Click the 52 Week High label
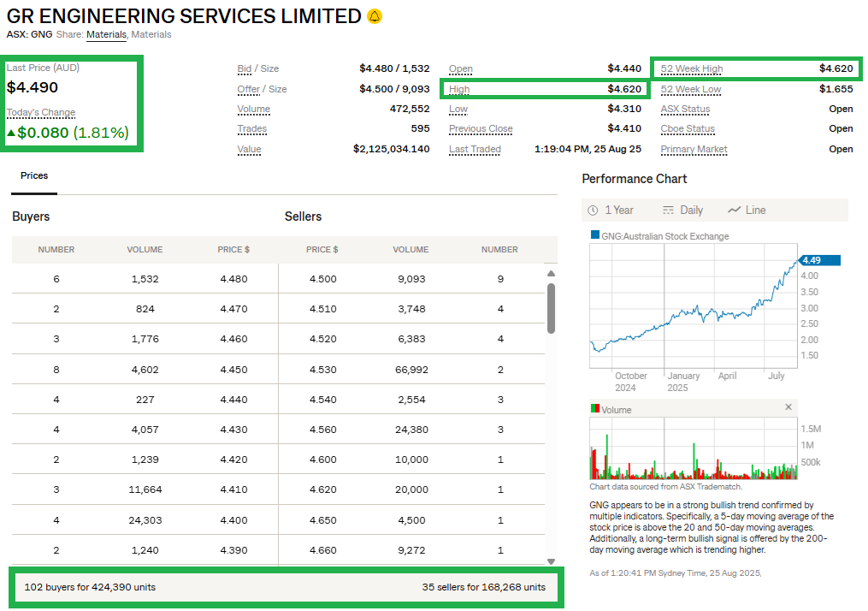This screenshot has width=868, height=611. (x=691, y=68)
